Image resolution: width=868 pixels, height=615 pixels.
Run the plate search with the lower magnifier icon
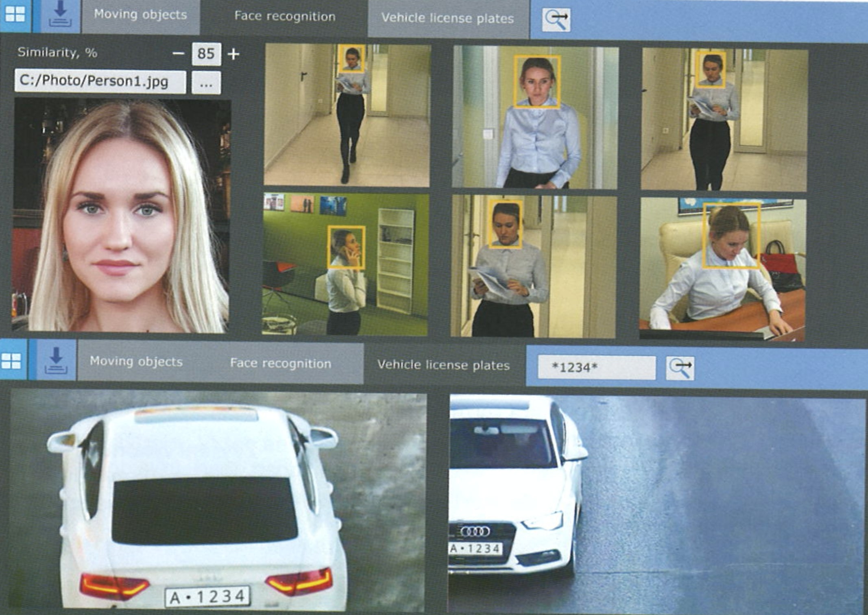click(680, 369)
